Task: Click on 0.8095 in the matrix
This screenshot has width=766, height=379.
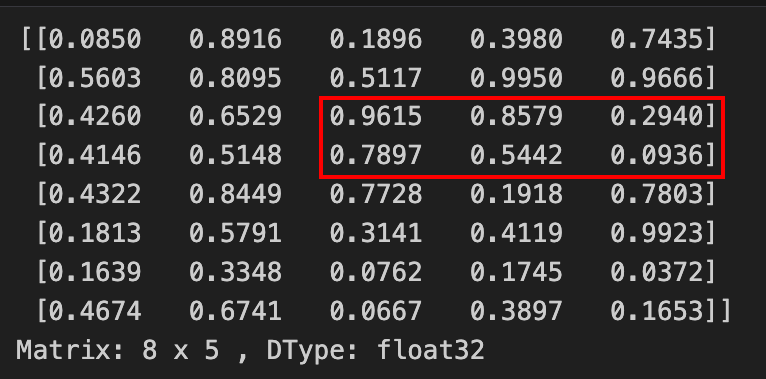Action: pyautogui.click(x=235, y=78)
